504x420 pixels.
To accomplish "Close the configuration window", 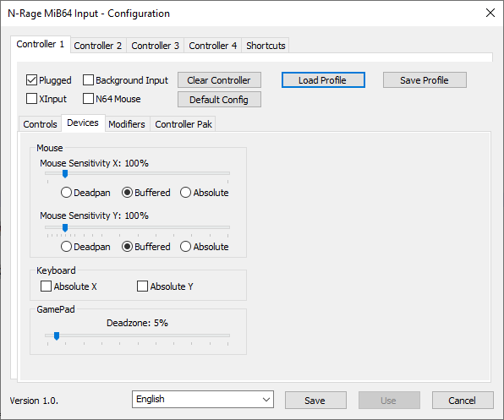I will pos(490,14).
